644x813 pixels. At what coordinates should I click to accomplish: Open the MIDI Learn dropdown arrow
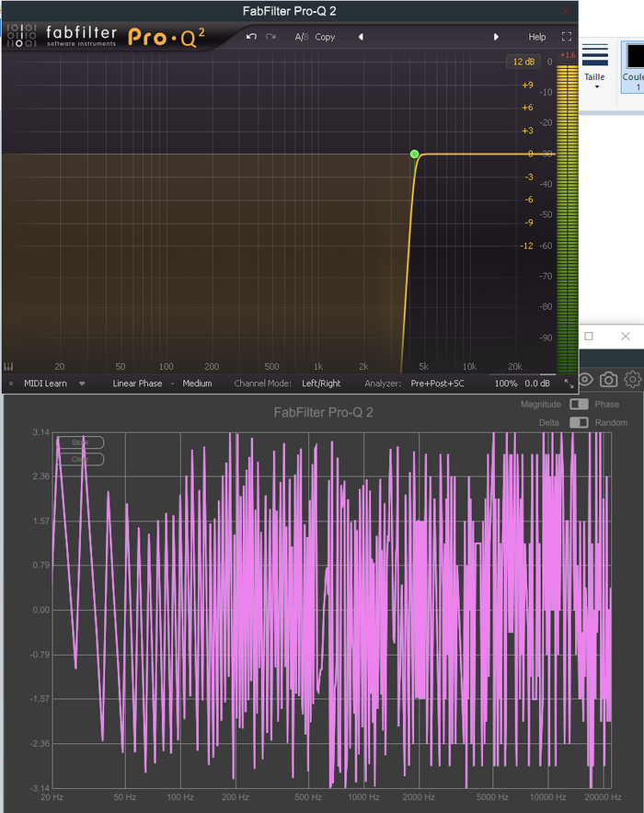tap(82, 384)
